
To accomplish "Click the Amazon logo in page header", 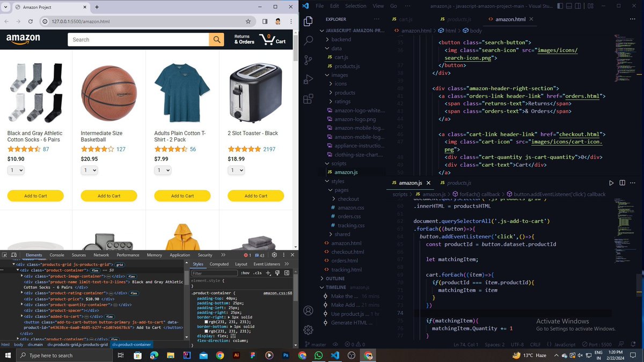I will click(x=23, y=40).
